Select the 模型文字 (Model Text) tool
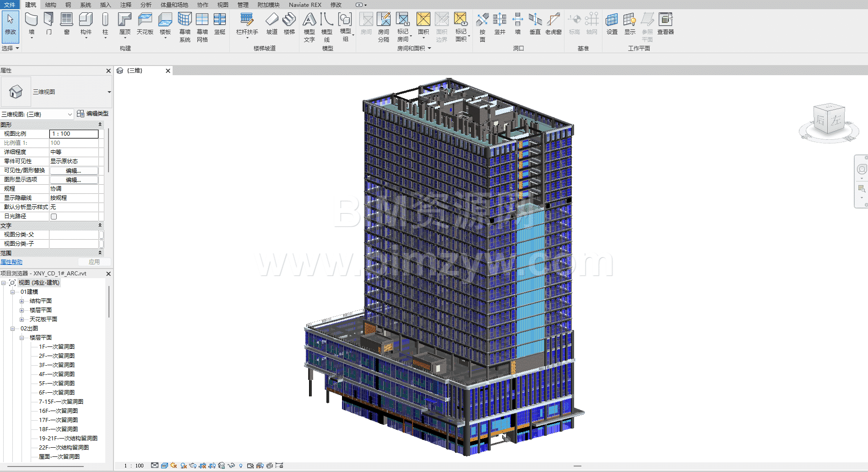Image resolution: width=868 pixels, height=472 pixels. tap(309, 25)
